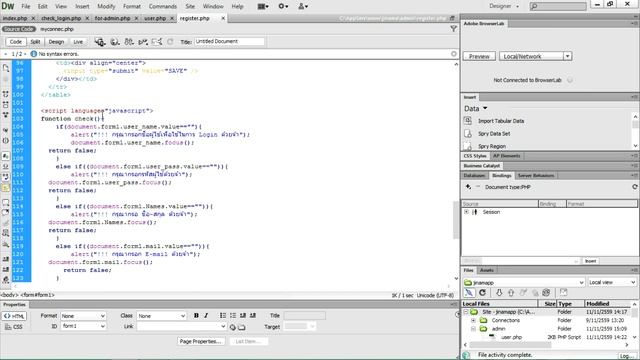
Task: Apply italic formatting in Properties
Action: point(206,316)
